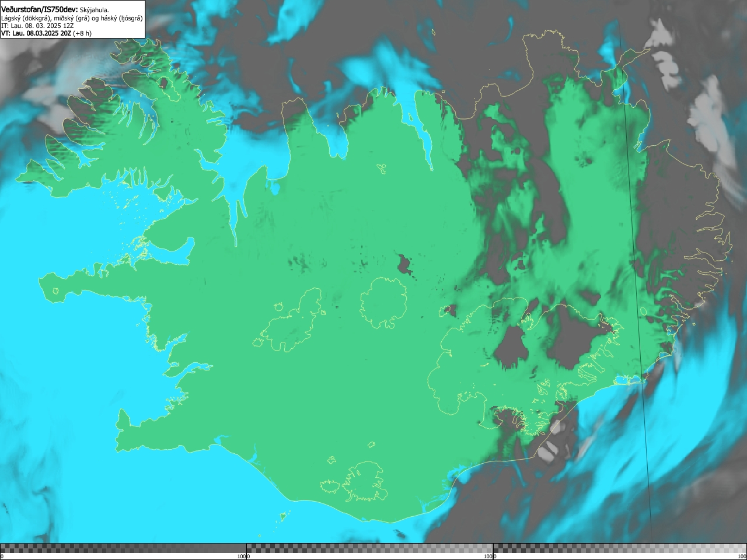Click the 'Veðurstofan/IS750dev: Skýjahula.' title text
Viewport: 747px width, 560px height.
(x=55, y=9)
